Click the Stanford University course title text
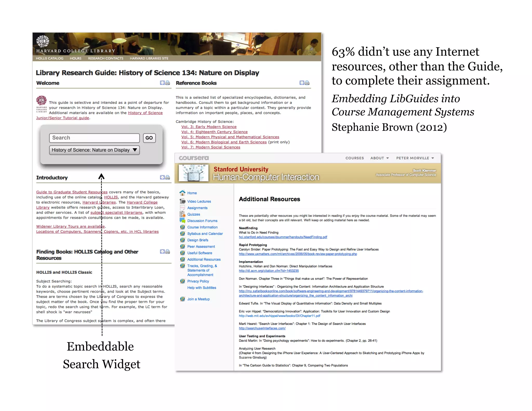The height and width of the screenshot is (411, 532). [x=241, y=169]
